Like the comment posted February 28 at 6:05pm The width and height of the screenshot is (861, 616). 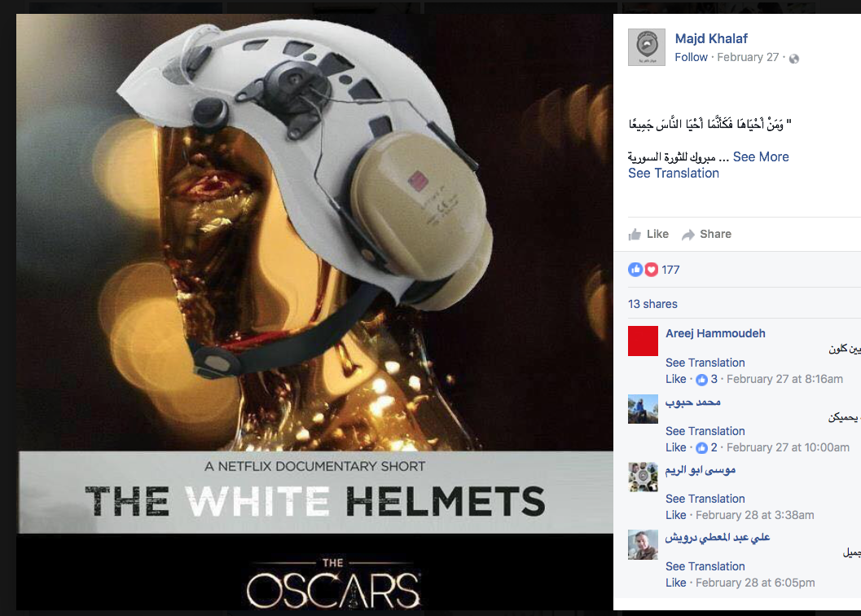[x=675, y=583]
